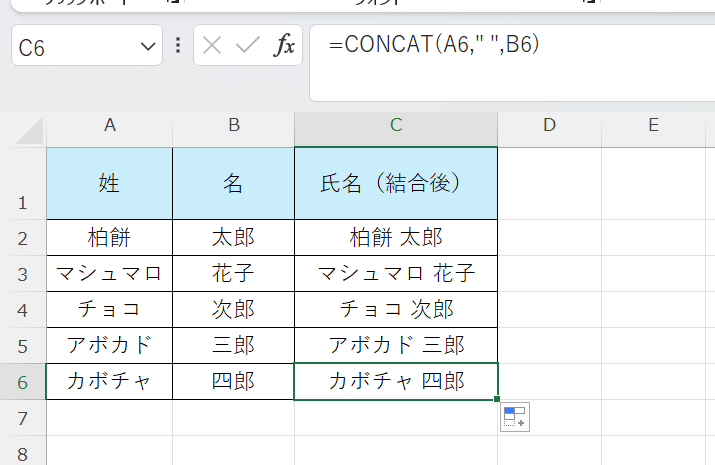Select row 6 header
715x465 pixels.
22,382
